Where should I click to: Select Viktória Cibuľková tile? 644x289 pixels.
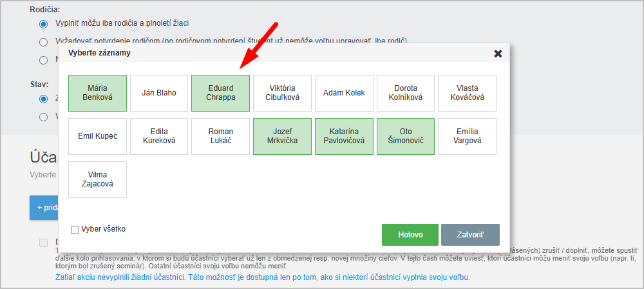282,93
